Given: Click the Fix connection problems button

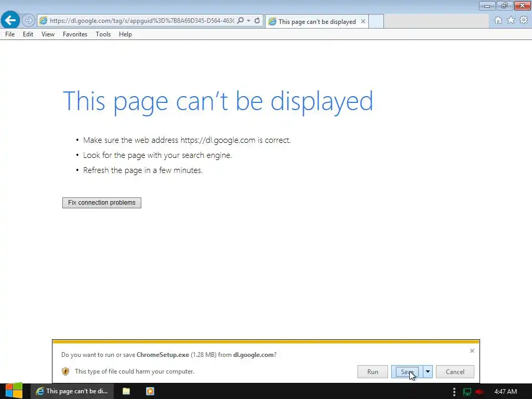Looking at the screenshot, I should 102,203.
